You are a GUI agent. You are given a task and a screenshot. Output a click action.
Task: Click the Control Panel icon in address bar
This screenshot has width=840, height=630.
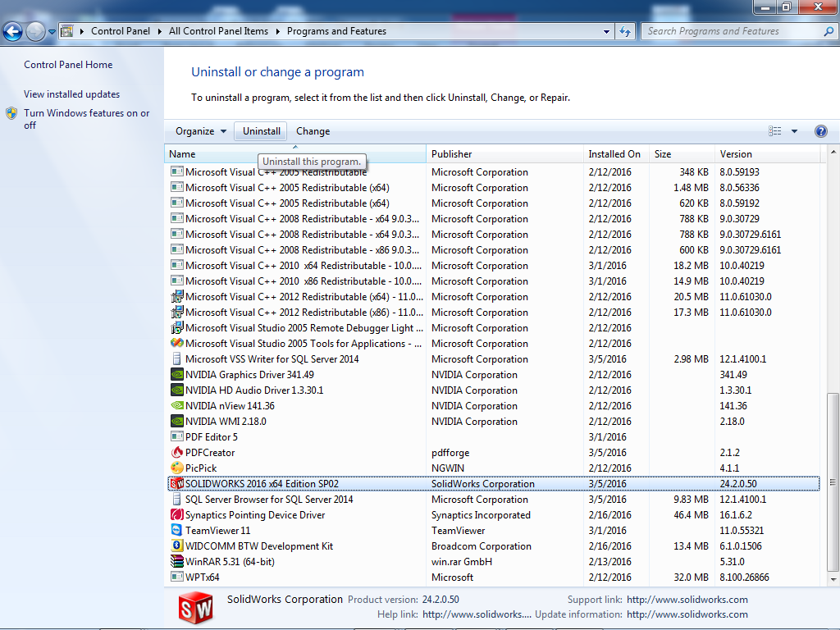67,31
